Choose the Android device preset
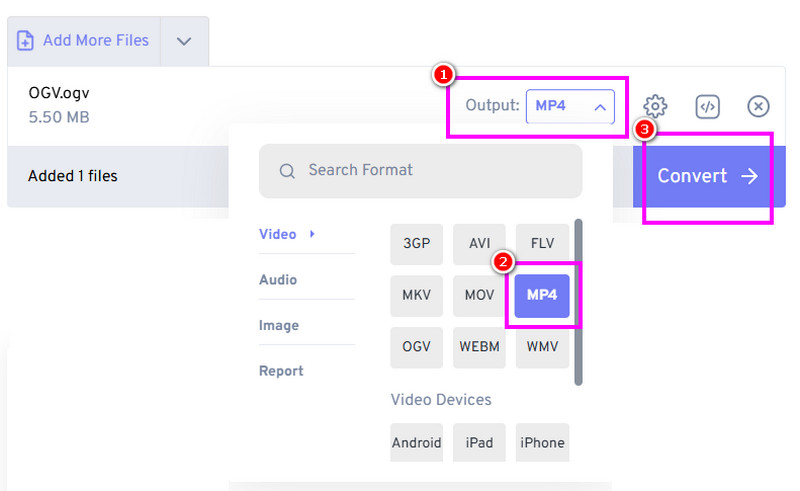 [x=416, y=442]
